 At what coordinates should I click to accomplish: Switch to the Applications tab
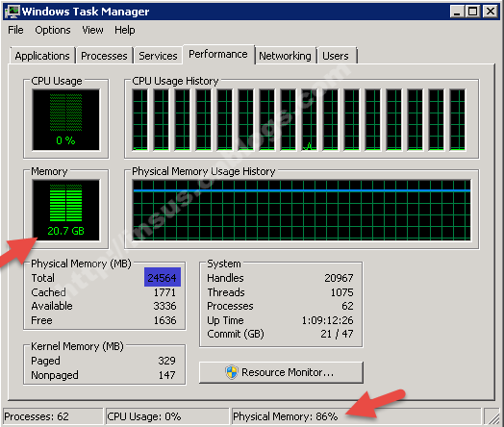42,56
